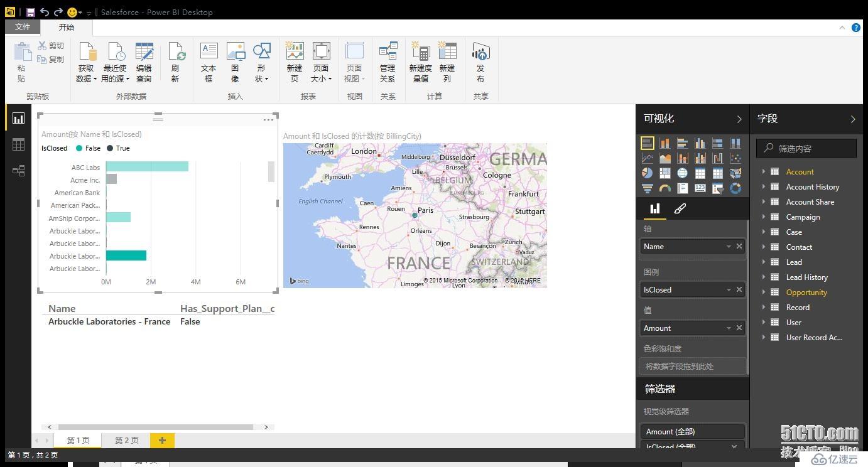Click the 粘贴 paste button
This screenshot has width=868, height=467.
coord(21,62)
